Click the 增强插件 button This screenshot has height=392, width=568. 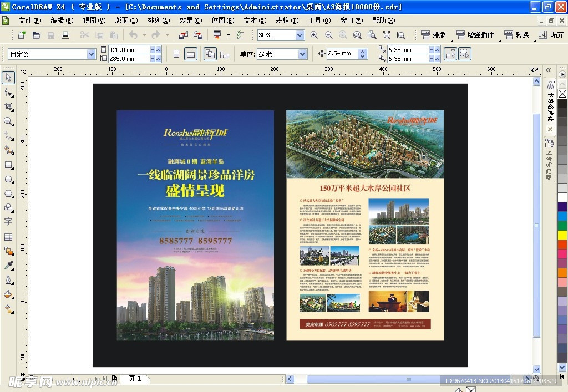pyautogui.click(x=475, y=35)
